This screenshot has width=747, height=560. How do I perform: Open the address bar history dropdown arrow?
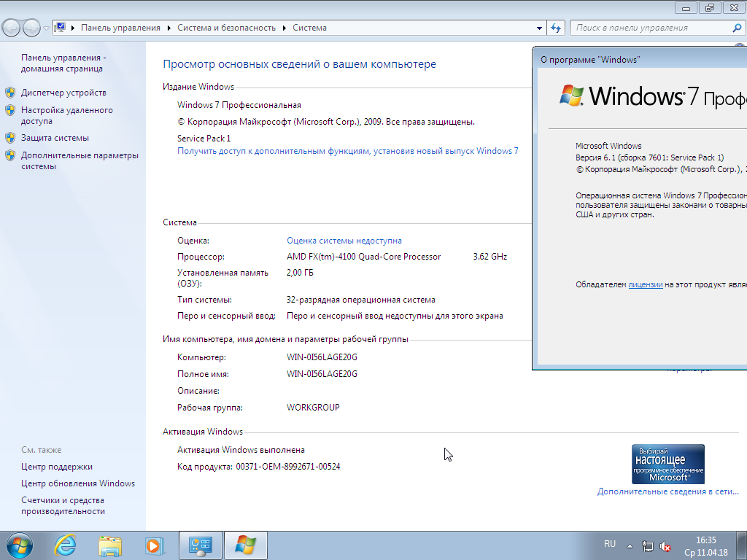539,28
